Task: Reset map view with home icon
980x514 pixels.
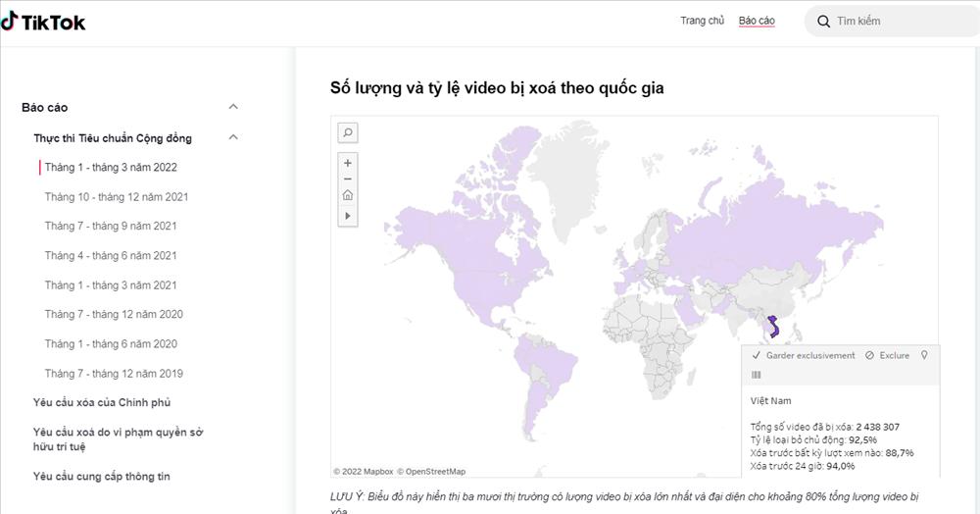Action: (348, 195)
